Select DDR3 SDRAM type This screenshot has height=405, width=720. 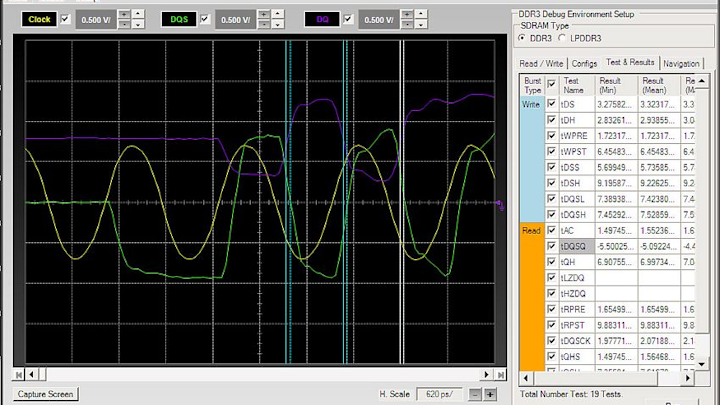[522, 38]
